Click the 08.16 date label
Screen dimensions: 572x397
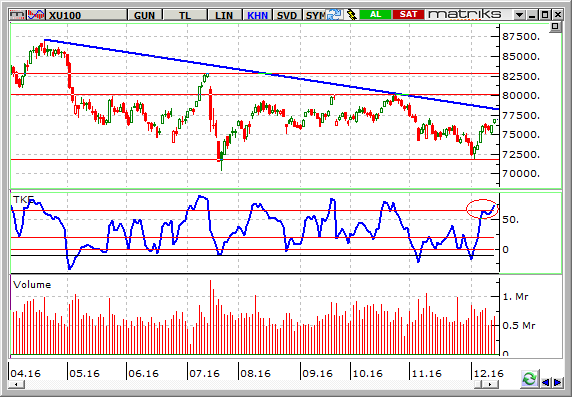click(x=255, y=374)
